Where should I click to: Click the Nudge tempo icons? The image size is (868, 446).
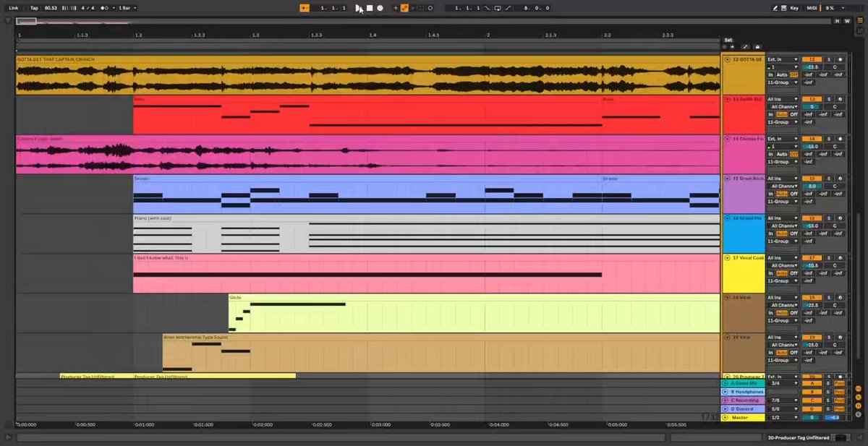click(x=69, y=8)
